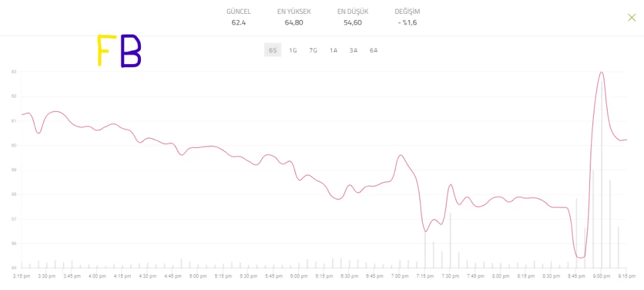
Task: Click the 7:00 pm time axis label
Action: 399,276
